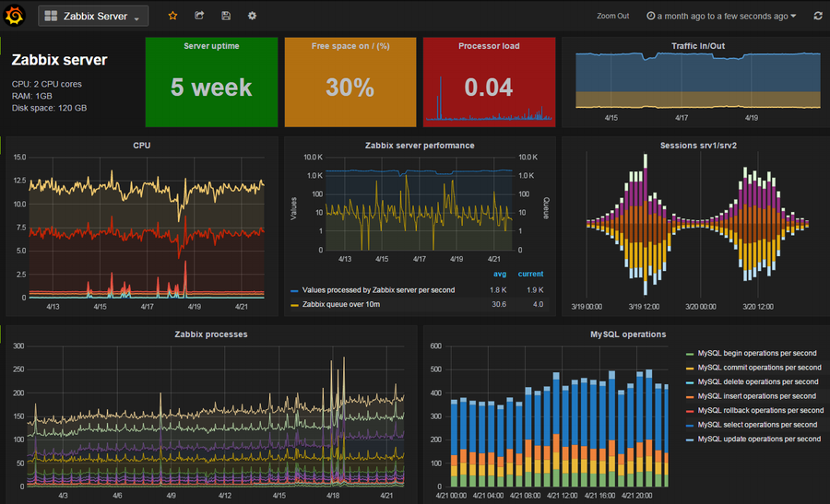The image size is (830, 504).
Task: Click the 30.6 avg queue value
Action: tap(499, 304)
